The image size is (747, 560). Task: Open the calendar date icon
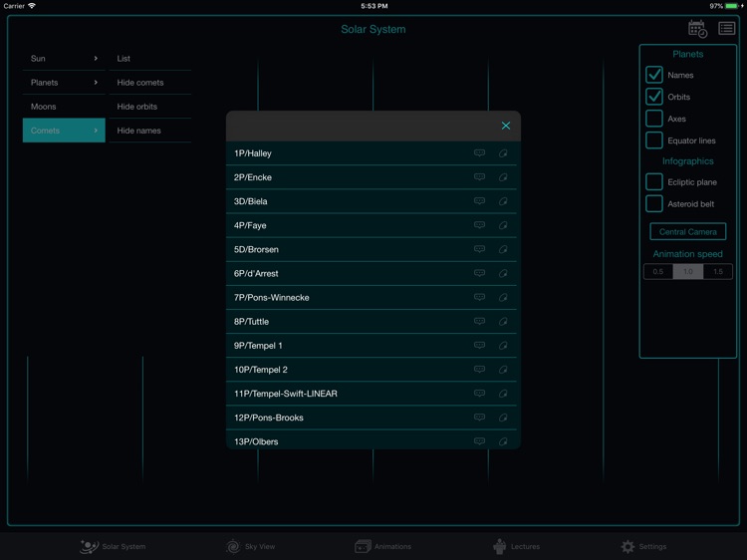[x=697, y=29]
